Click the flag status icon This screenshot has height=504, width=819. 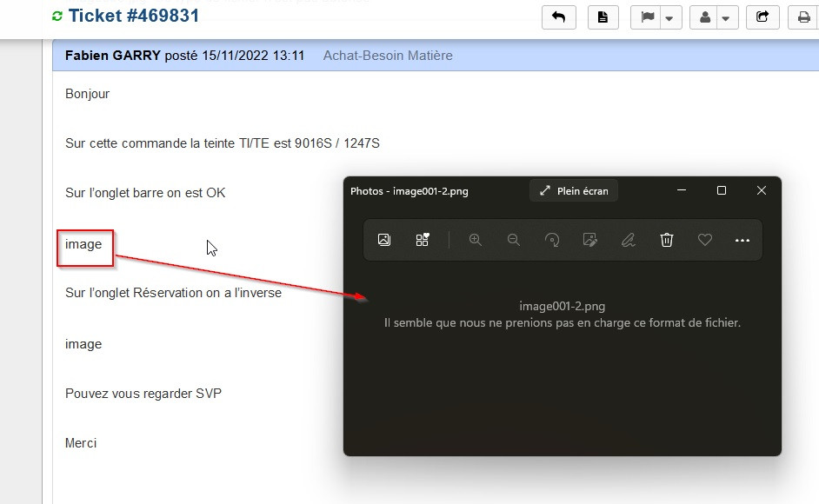tap(646, 17)
